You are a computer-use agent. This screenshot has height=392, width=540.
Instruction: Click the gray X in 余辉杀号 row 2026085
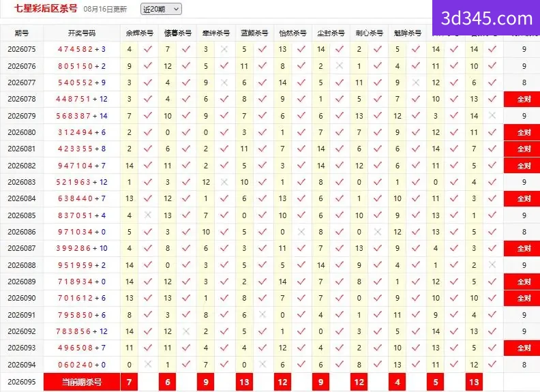pos(148,215)
